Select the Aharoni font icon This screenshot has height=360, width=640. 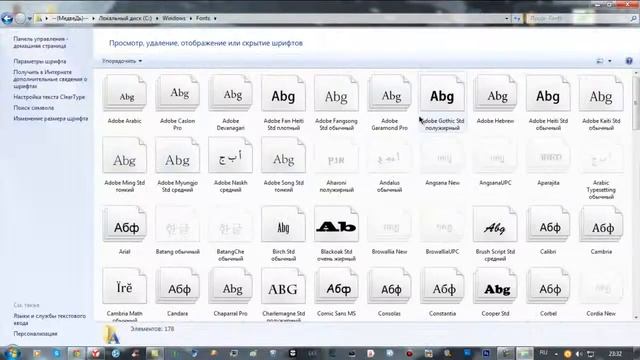click(336, 156)
